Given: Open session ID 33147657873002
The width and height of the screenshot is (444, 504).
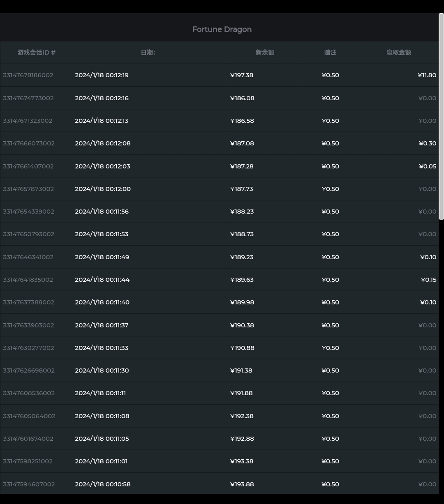Looking at the screenshot, I should pos(28,189).
